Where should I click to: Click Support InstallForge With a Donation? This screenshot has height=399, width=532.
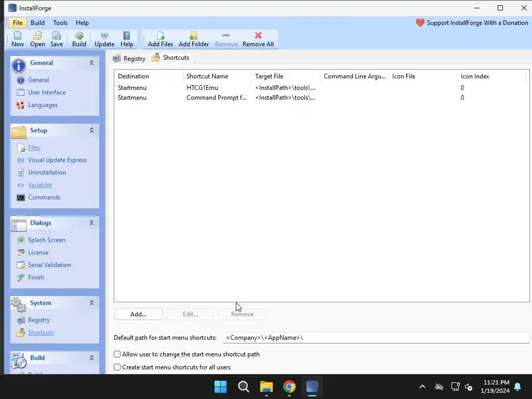[x=472, y=23]
